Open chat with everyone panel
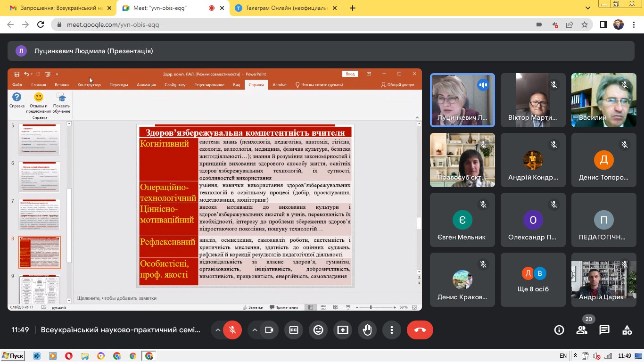This screenshot has width=644, height=362. [x=604, y=330]
